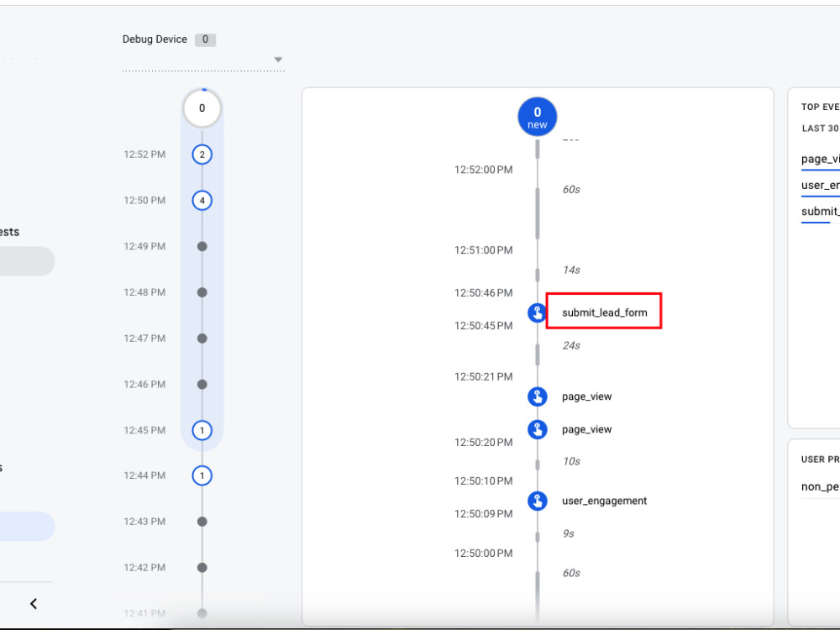
Task: Select the 12:52 PM bubble with 2 events
Action: coord(202,155)
